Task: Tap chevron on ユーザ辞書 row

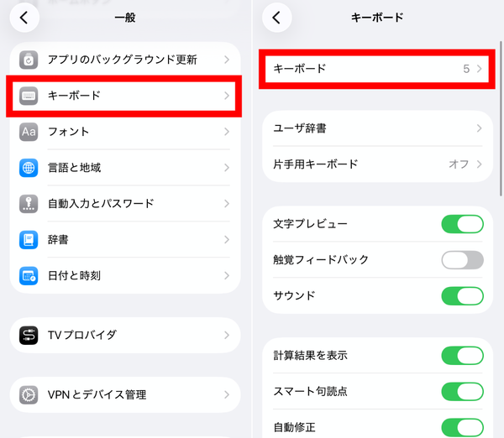Action: [x=480, y=128]
